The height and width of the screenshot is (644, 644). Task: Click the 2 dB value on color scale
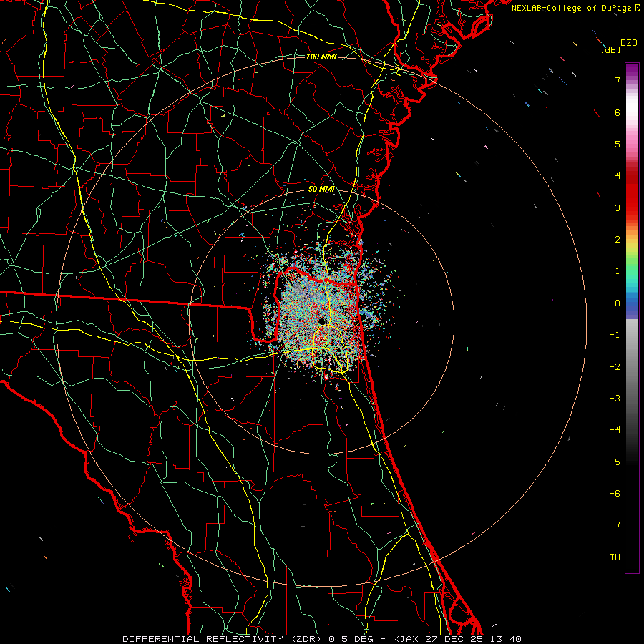618,240
